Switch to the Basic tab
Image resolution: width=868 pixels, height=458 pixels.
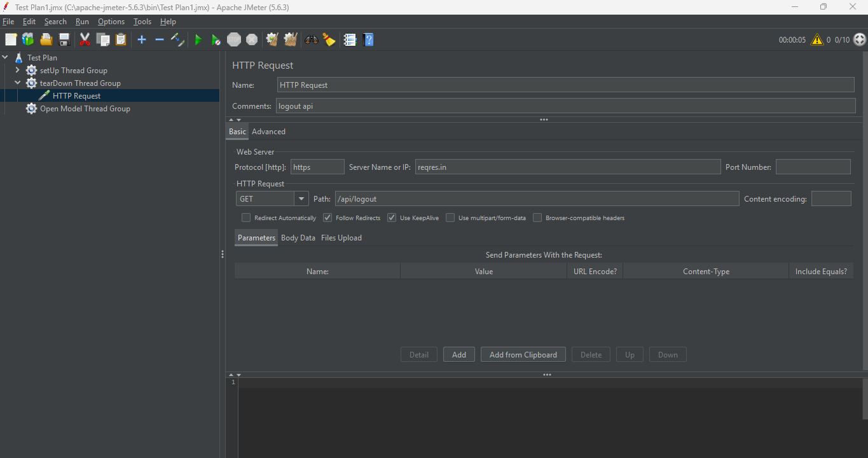point(237,132)
